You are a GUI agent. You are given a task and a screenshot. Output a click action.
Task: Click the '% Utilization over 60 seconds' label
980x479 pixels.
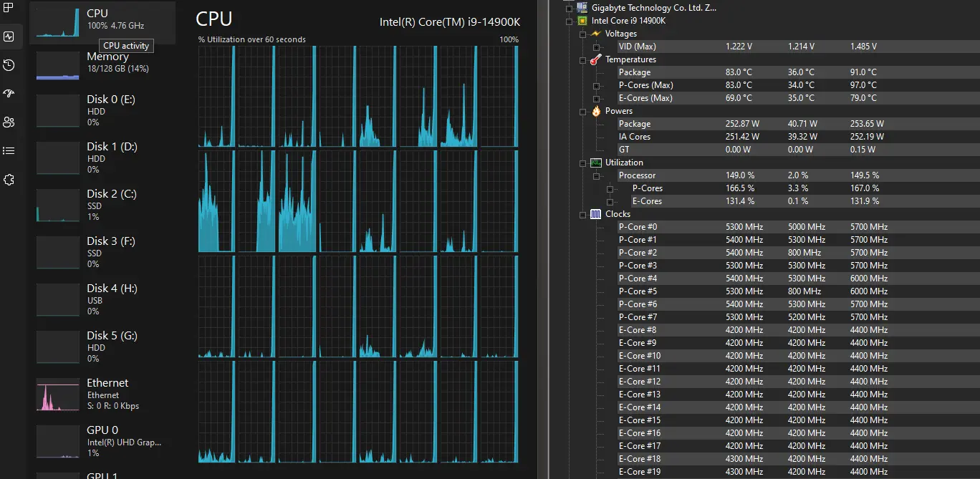[x=252, y=39]
